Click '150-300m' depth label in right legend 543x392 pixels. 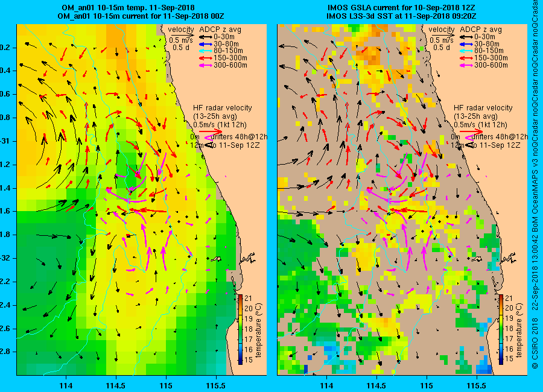click(491, 58)
